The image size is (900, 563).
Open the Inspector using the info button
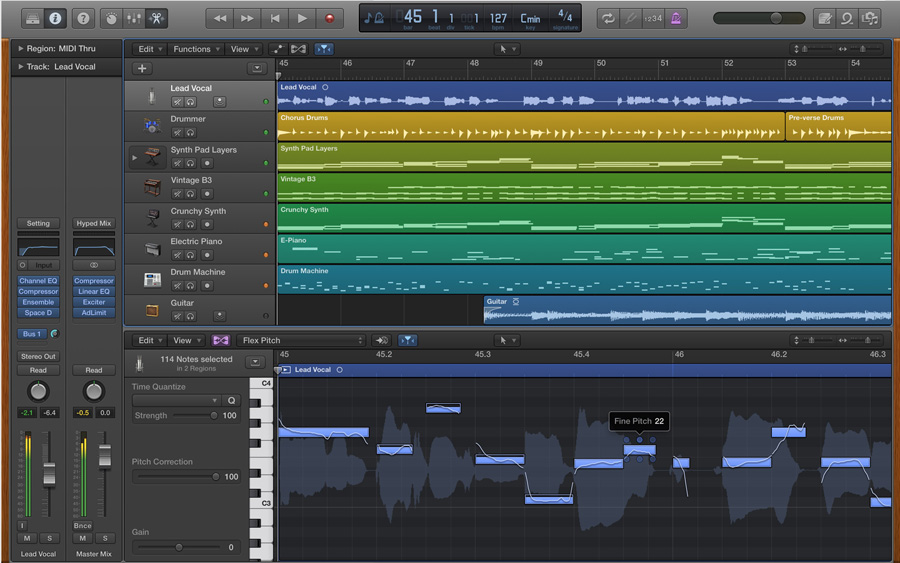click(55, 18)
